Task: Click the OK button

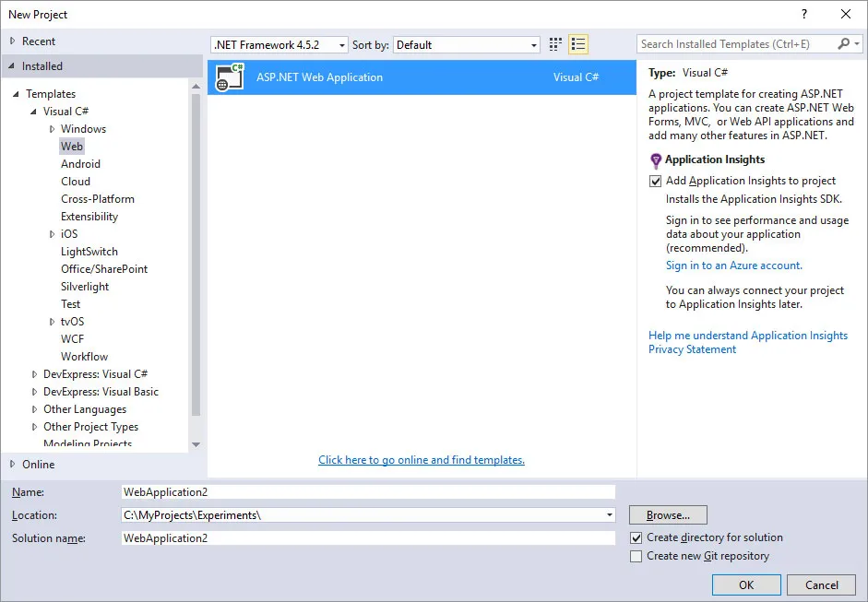Action: 746,584
